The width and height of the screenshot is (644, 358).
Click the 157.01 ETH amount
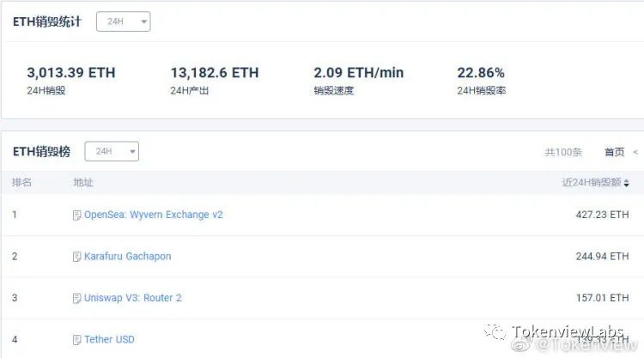602,298
